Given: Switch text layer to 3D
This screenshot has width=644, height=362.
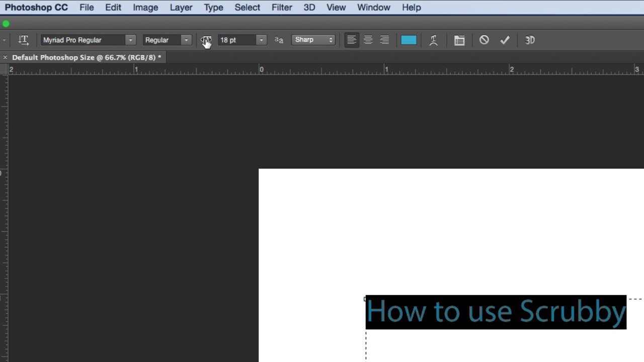Looking at the screenshot, I should click(x=529, y=40).
